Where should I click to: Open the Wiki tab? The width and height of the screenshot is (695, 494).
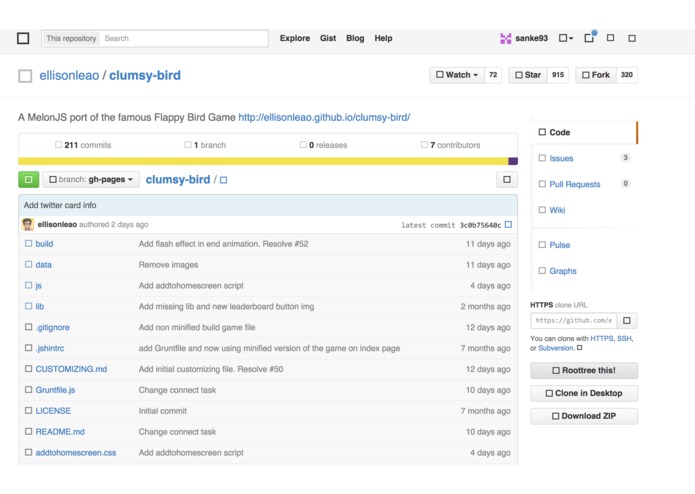(557, 210)
